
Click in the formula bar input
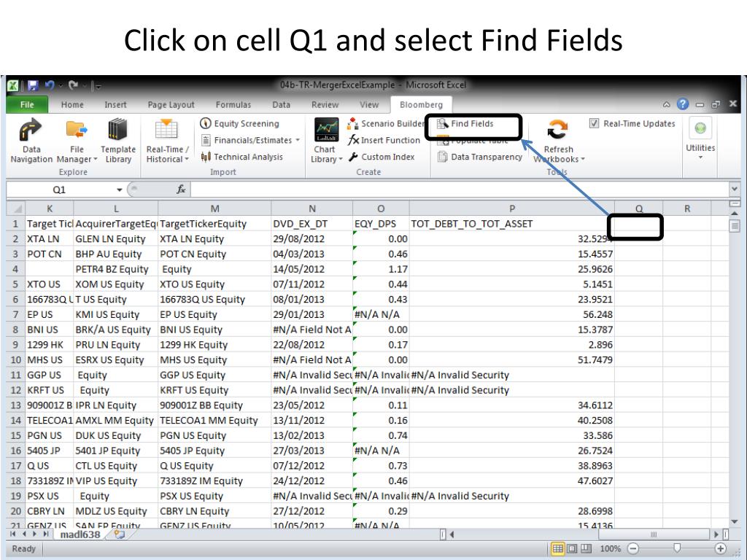coord(459,190)
